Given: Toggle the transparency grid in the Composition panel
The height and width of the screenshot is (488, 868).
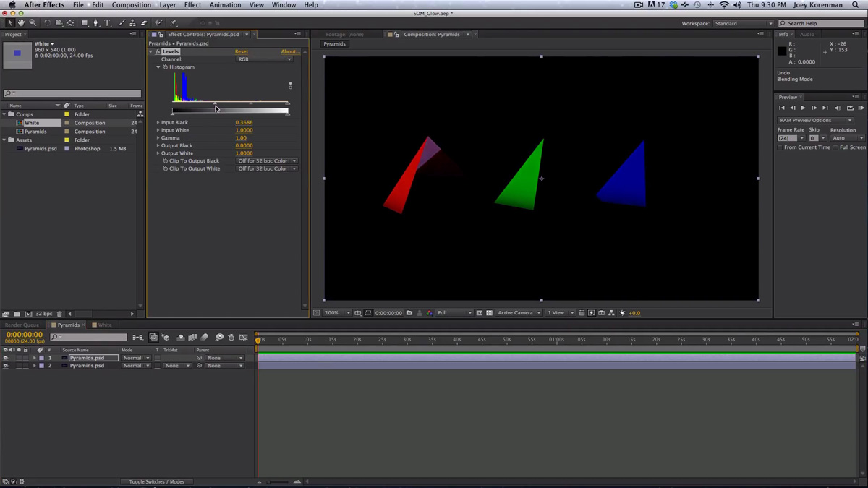Looking at the screenshot, I should [x=489, y=312].
